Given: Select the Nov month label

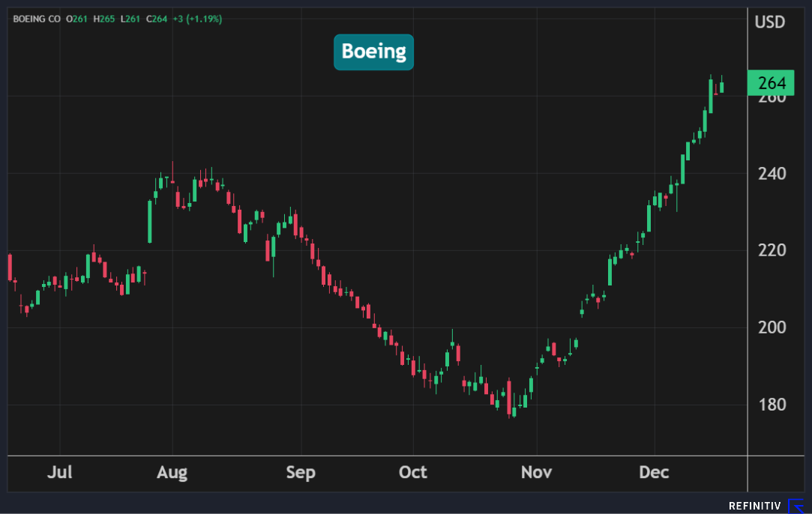Looking at the screenshot, I should (537, 473).
